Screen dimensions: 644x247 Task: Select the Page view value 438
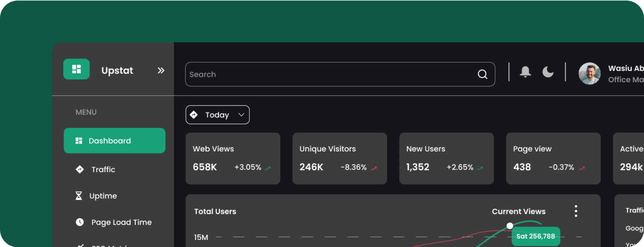coord(522,167)
